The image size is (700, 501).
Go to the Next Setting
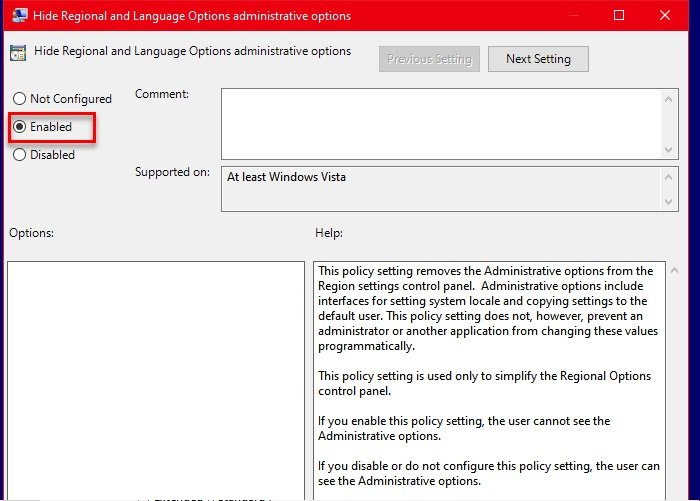[x=538, y=59]
